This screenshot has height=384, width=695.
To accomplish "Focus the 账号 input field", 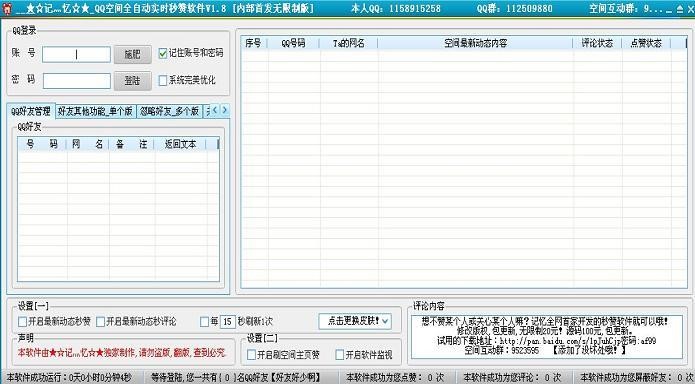I will (77, 55).
